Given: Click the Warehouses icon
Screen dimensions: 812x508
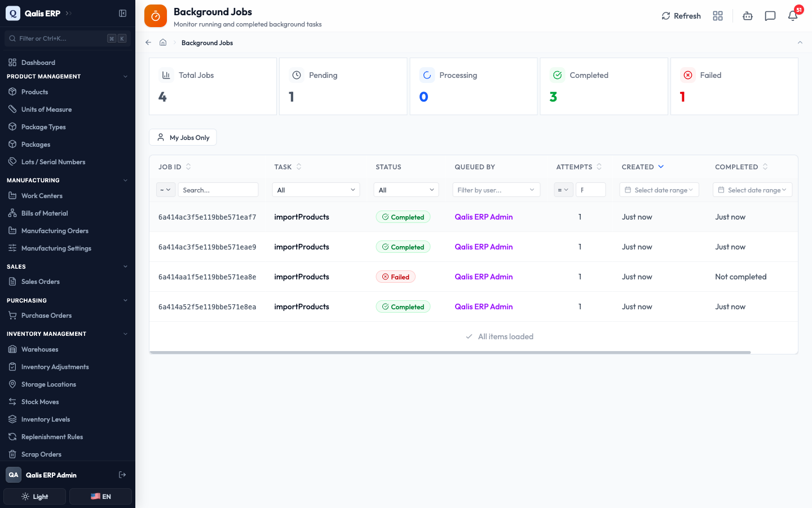Looking at the screenshot, I should (12, 349).
